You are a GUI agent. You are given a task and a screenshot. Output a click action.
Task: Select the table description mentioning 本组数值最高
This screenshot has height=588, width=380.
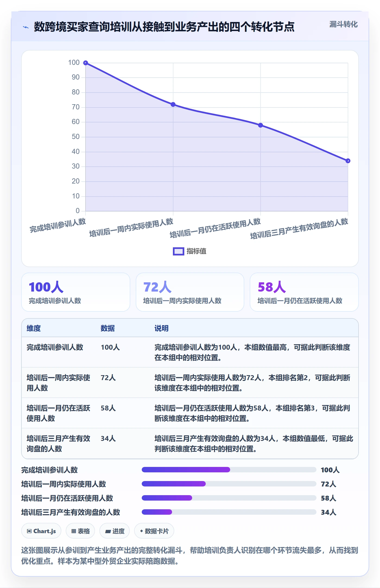click(x=252, y=352)
